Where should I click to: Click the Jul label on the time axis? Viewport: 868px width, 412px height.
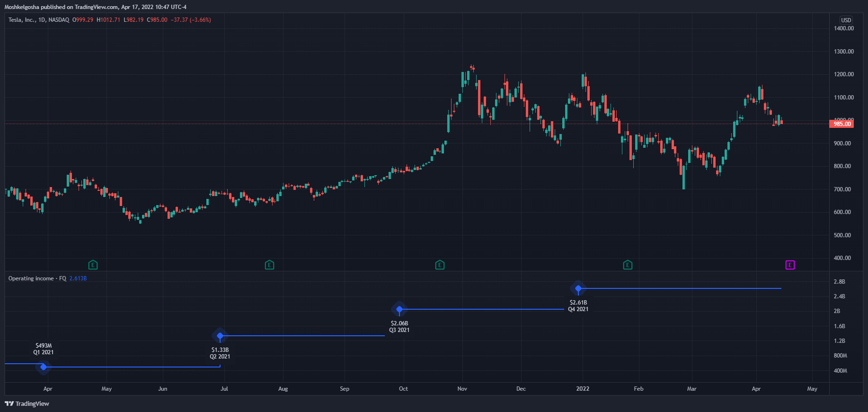pos(224,389)
